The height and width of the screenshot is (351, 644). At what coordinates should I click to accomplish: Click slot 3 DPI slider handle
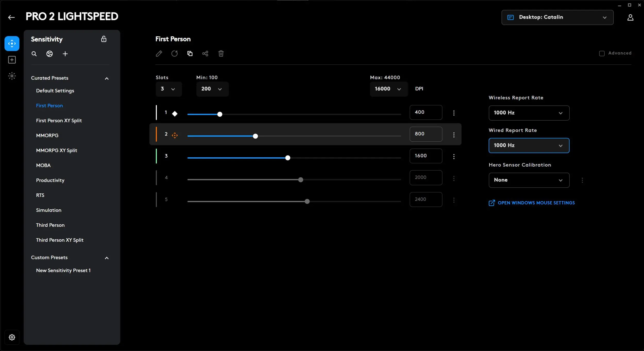tap(288, 158)
